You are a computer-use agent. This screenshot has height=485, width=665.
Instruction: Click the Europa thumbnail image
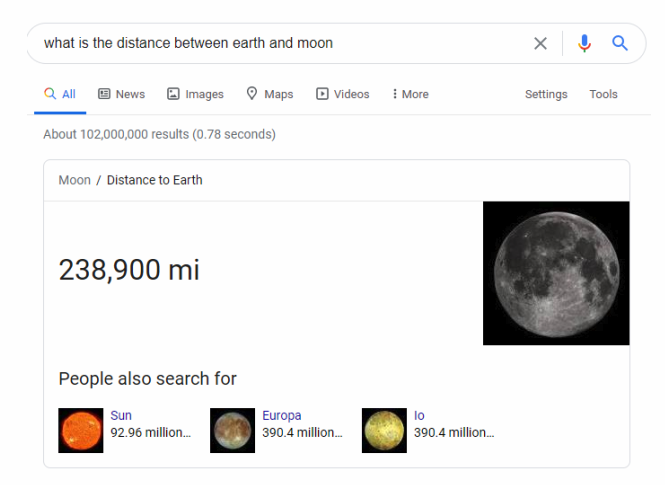click(233, 431)
